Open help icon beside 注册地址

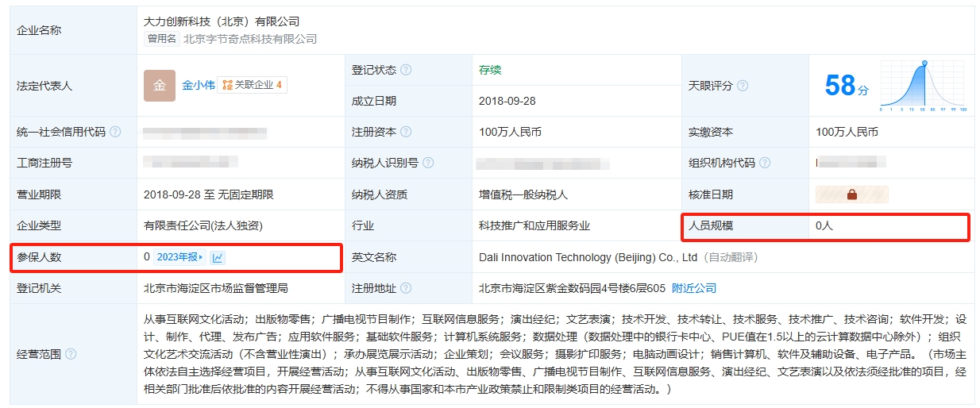coord(406,288)
